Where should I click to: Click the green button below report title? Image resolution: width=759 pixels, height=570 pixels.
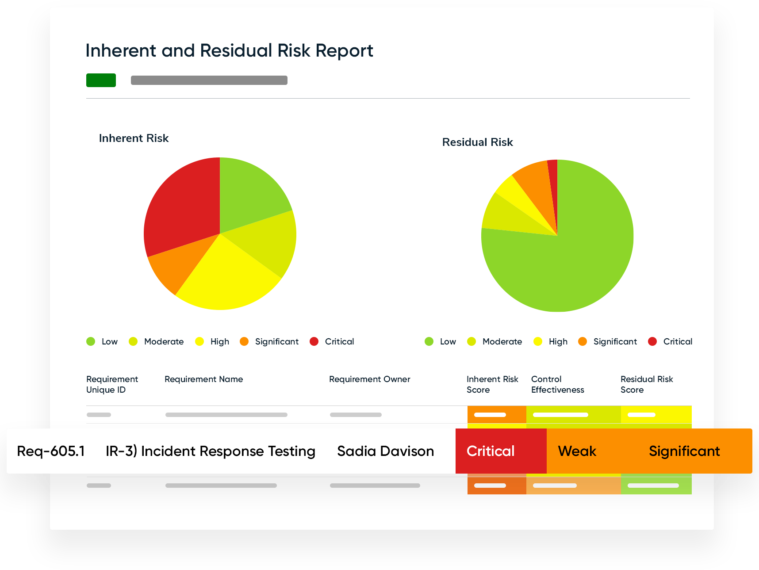(101, 80)
